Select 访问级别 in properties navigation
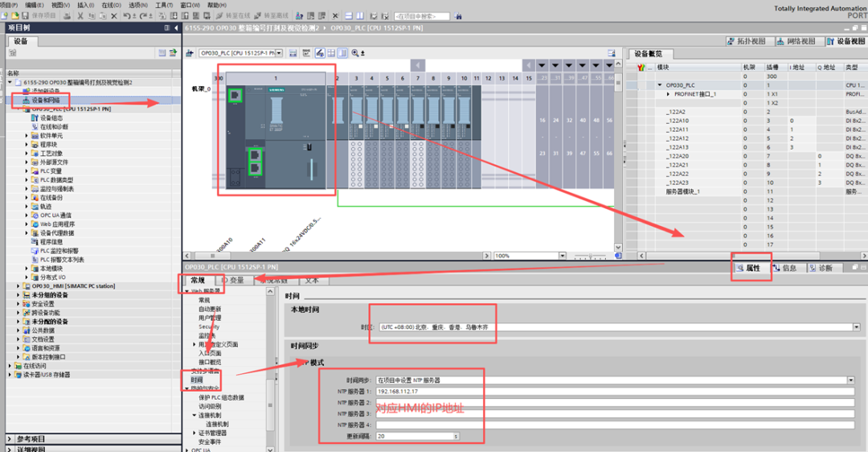 point(210,407)
